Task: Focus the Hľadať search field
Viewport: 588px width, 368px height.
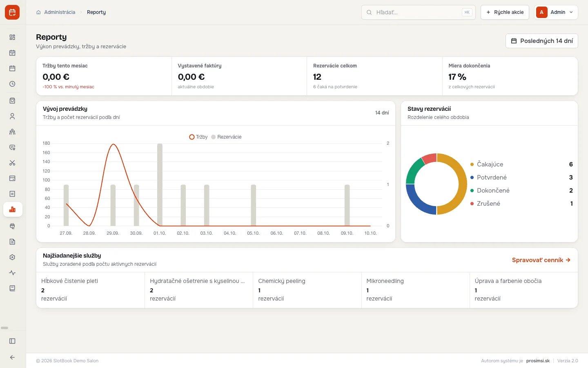Action: tap(419, 12)
